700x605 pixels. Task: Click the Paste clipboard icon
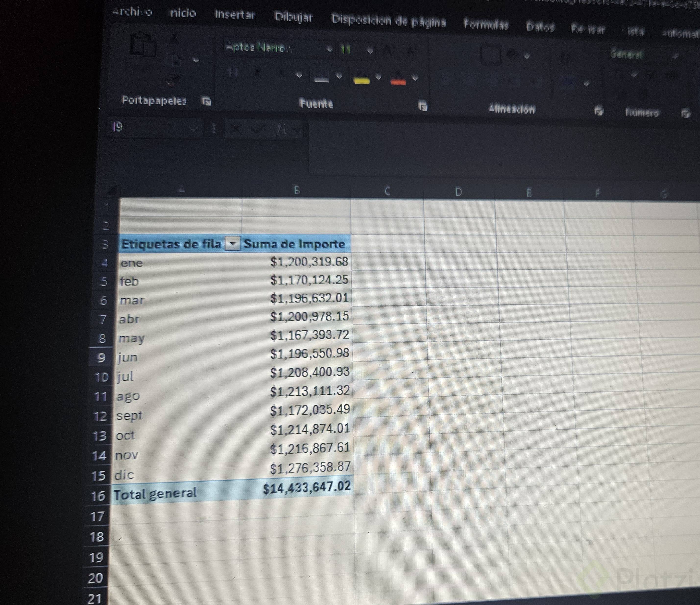[143, 45]
